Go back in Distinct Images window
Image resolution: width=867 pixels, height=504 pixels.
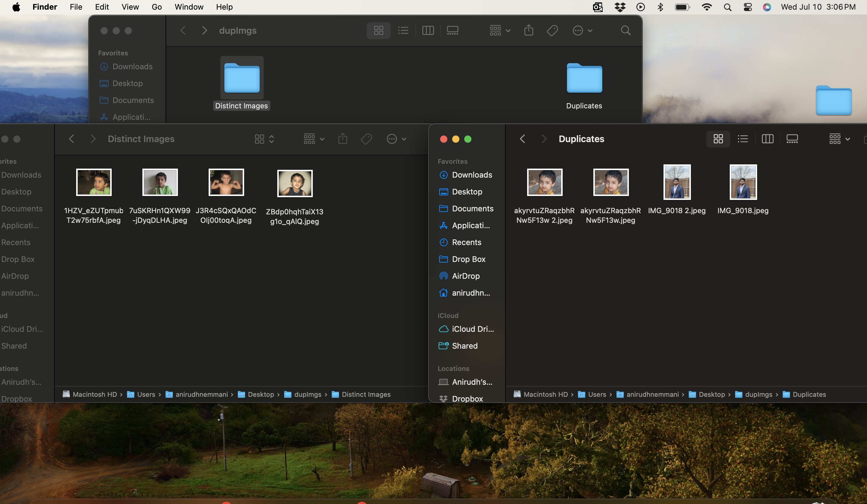click(x=72, y=139)
